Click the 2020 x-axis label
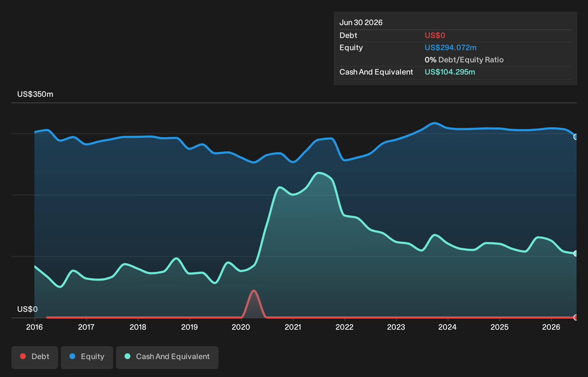 pyautogui.click(x=241, y=327)
